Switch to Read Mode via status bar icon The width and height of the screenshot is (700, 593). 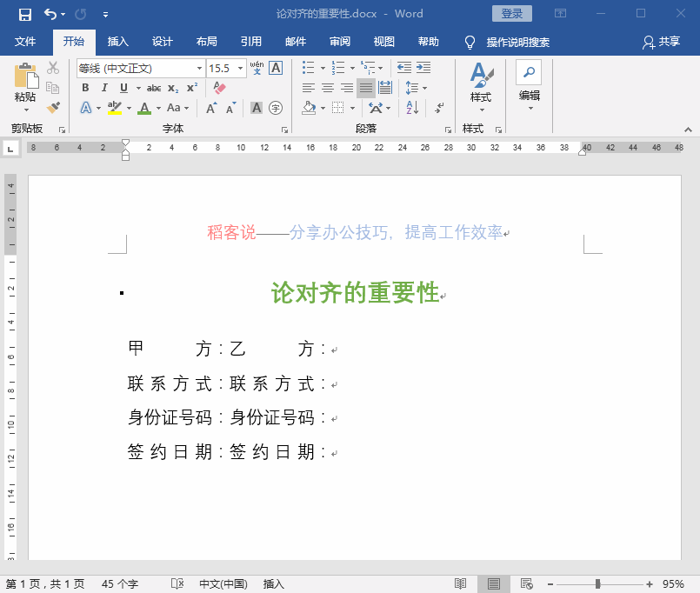460,583
